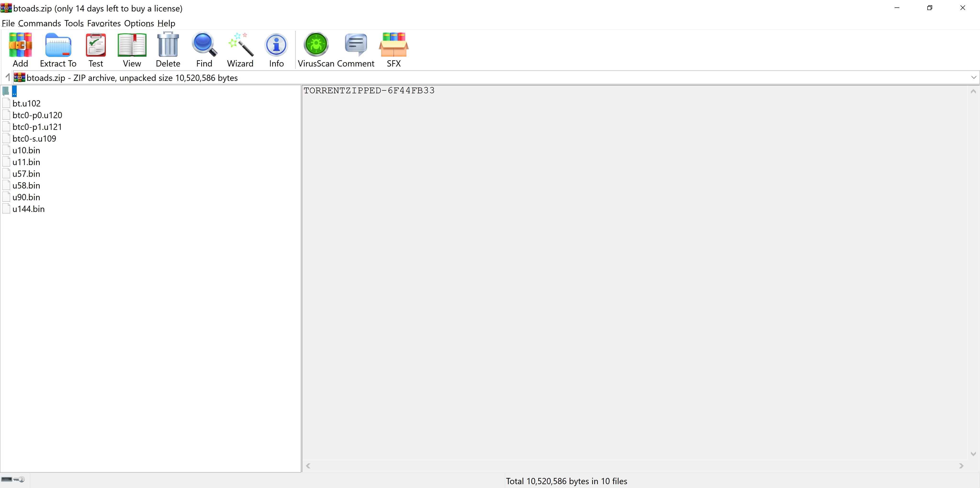The width and height of the screenshot is (980, 488).
Task: Open the Find magnifier tool
Action: pos(204,50)
